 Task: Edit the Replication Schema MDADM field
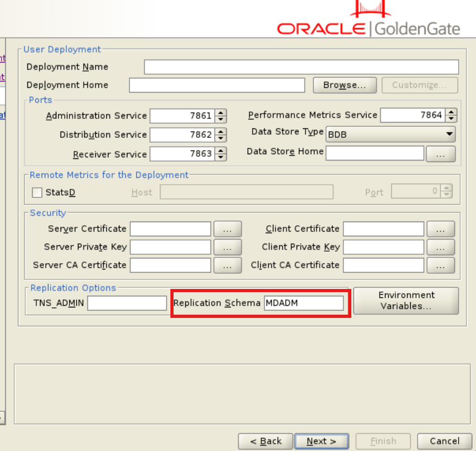pyautogui.click(x=305, y=303)
